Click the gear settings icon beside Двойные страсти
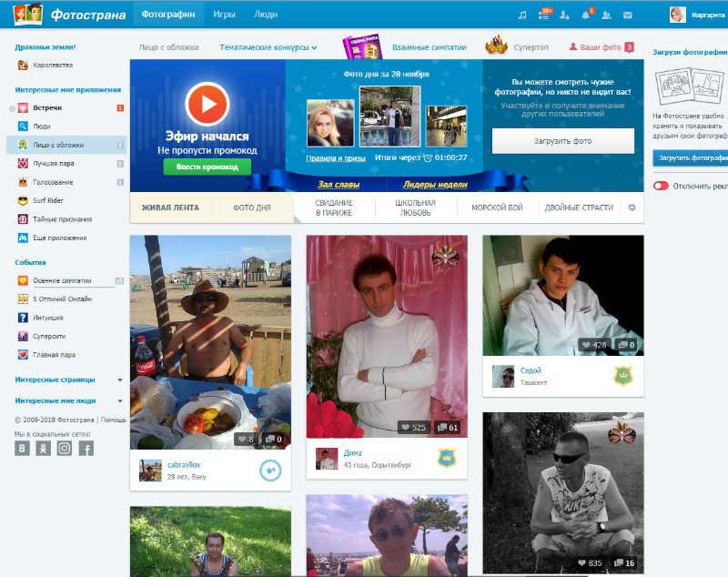The height and width of the screenshot is (577, 728). [632, 208]
